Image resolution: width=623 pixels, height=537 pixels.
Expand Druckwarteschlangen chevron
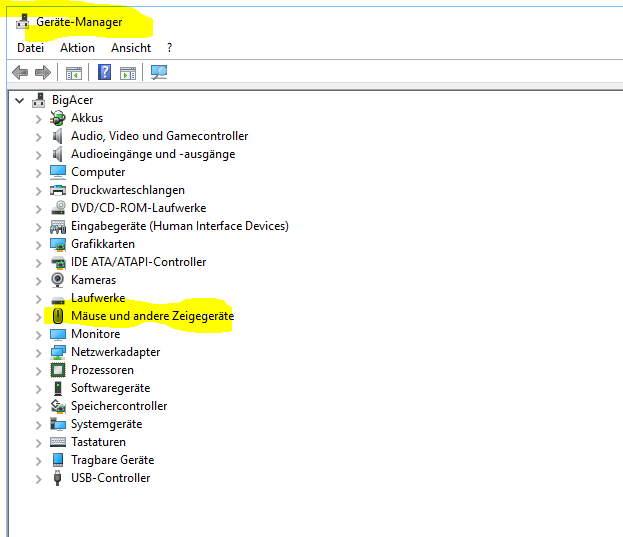(39, 191)
